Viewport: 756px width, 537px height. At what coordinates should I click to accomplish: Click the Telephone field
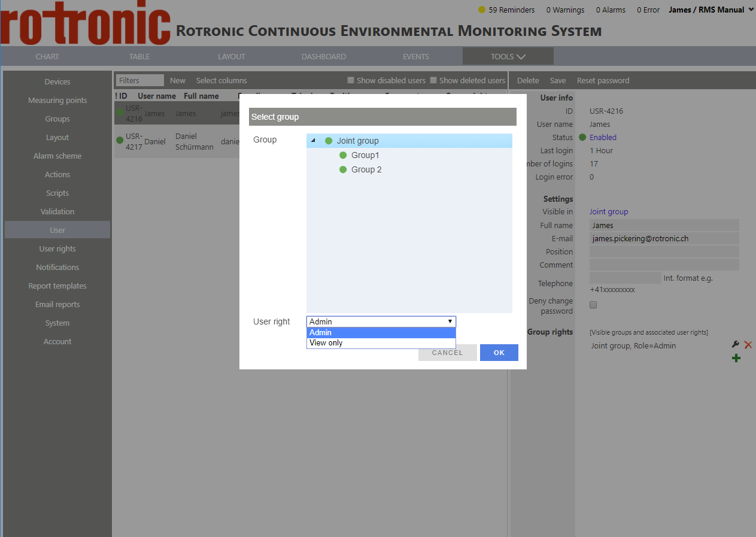(626, 278)
